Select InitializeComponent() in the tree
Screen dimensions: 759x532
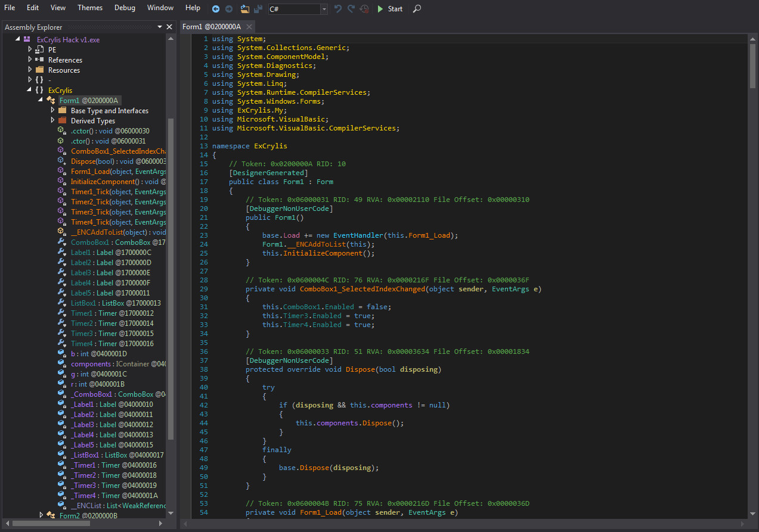tap(118, 181)
